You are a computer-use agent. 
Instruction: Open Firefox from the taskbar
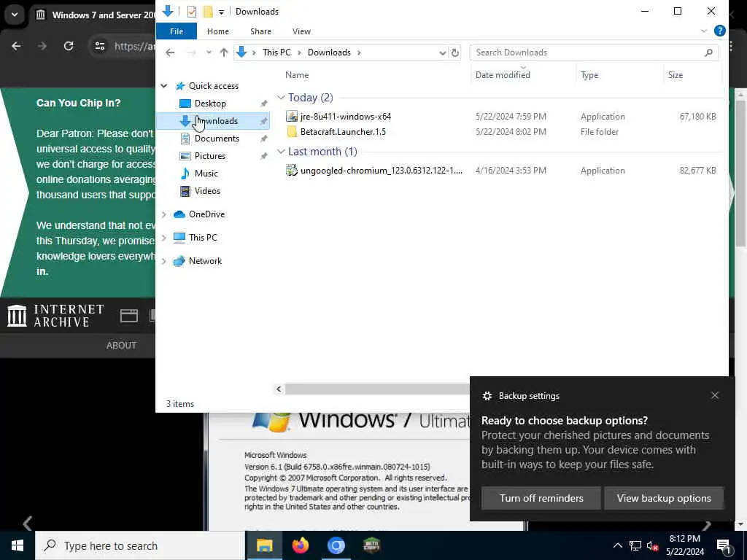coord(300,545)
